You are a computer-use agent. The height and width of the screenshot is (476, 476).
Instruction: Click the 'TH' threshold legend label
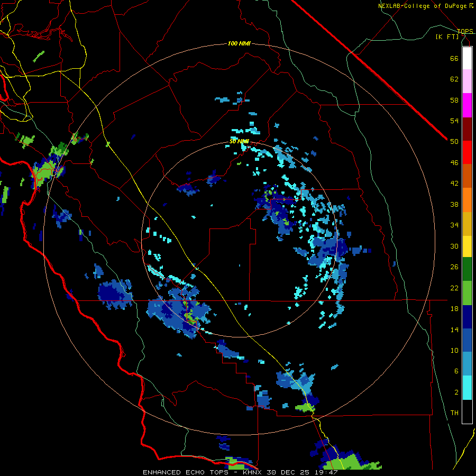[x=454, y=413]
